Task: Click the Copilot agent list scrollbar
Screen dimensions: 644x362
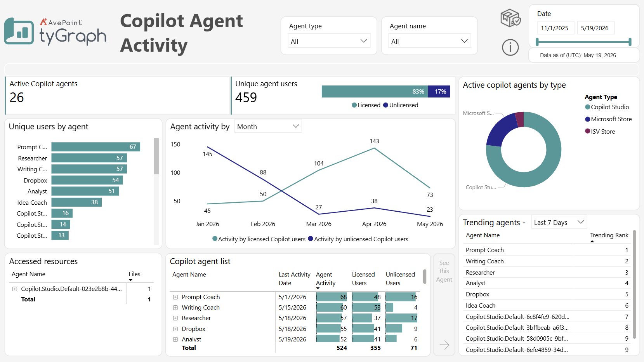Action: click(x=424, y=277)
